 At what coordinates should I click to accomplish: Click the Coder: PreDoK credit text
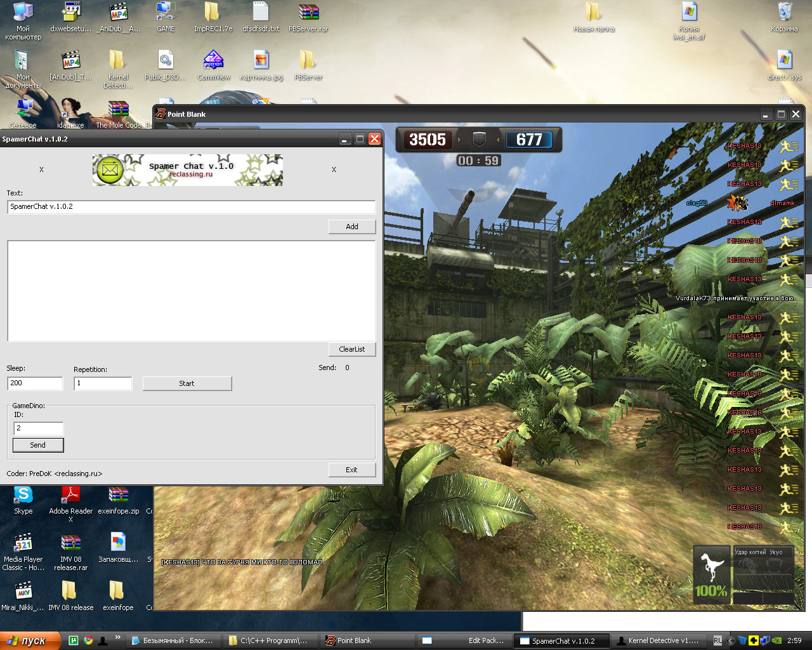pos(55,474)
